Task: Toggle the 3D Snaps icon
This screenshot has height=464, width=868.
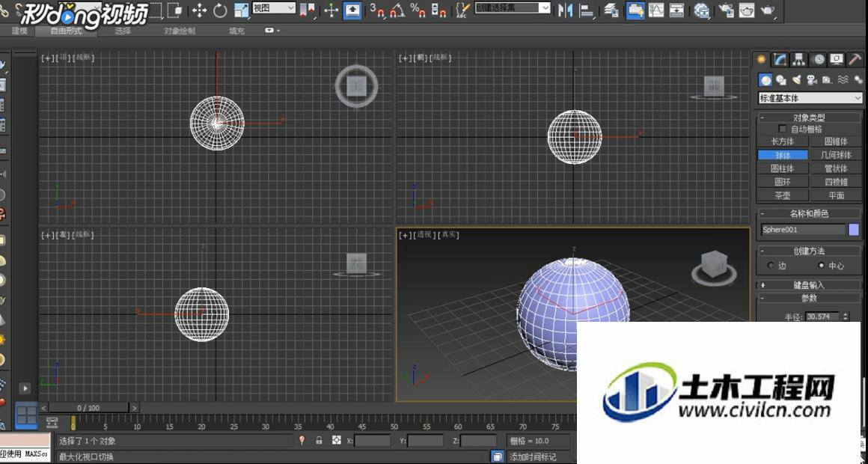Action: point(378,10)
